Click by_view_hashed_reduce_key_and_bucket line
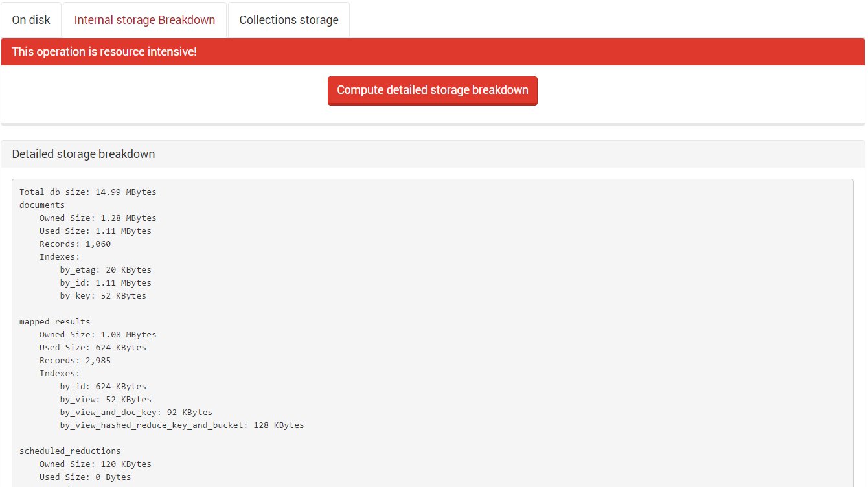This screenshot has width=868, height=487. pyautogui.click(x=182, y=425)
